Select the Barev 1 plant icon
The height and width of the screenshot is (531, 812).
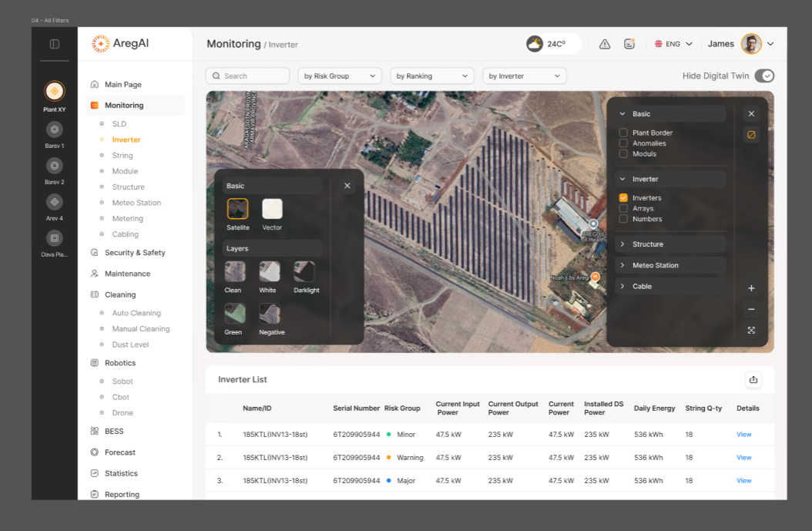(x=54, y=129)
